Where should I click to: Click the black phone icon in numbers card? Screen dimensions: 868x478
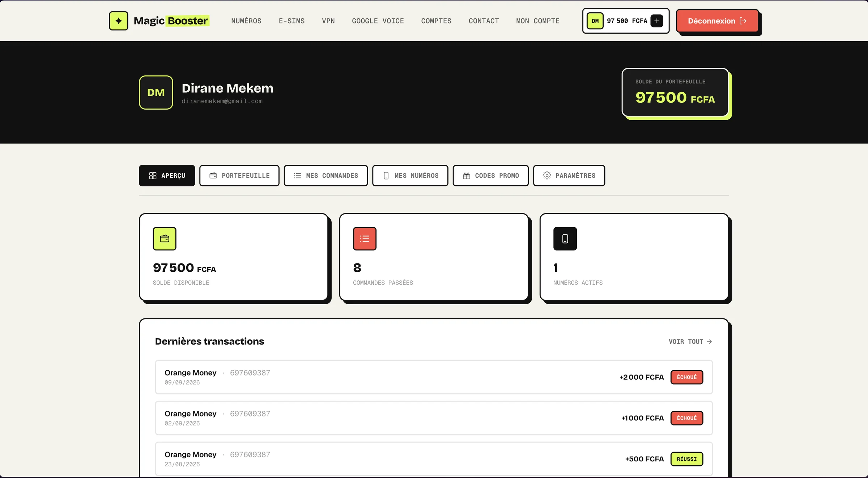[565, 238]
